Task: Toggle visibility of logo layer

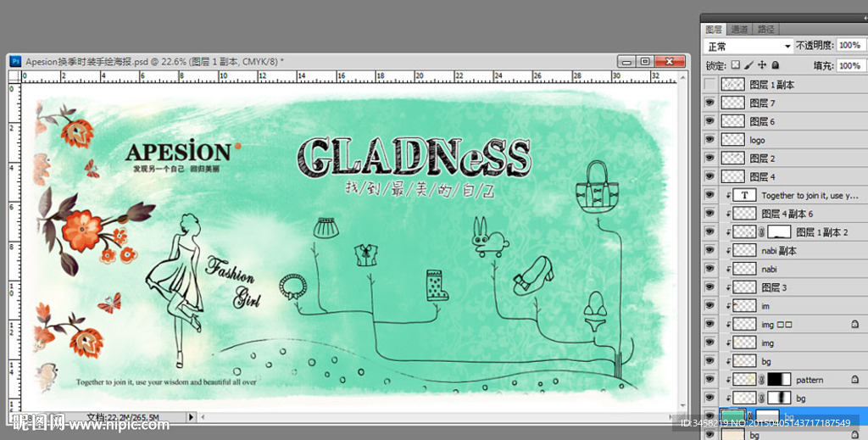Action: (x=709, y=140)
